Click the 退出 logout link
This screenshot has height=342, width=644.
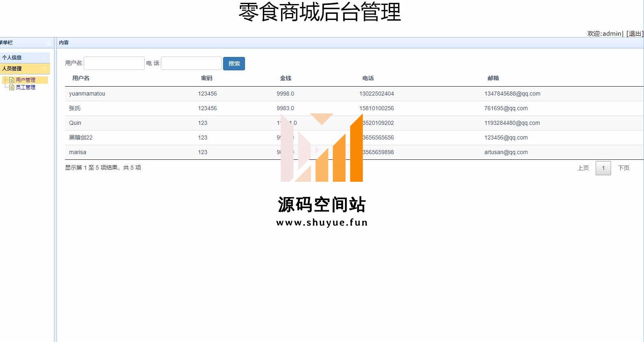[635, 34]
